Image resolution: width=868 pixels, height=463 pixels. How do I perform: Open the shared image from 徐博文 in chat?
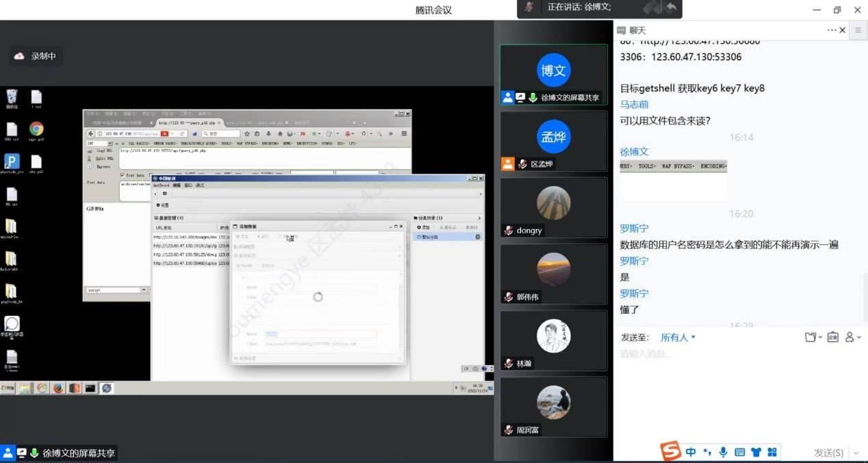[x=673, y=180]
